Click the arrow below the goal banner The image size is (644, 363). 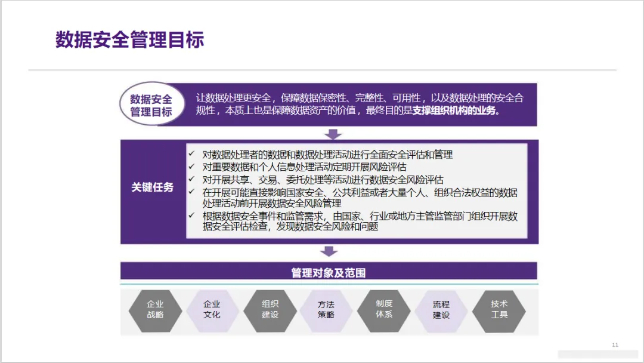[333, 134]
